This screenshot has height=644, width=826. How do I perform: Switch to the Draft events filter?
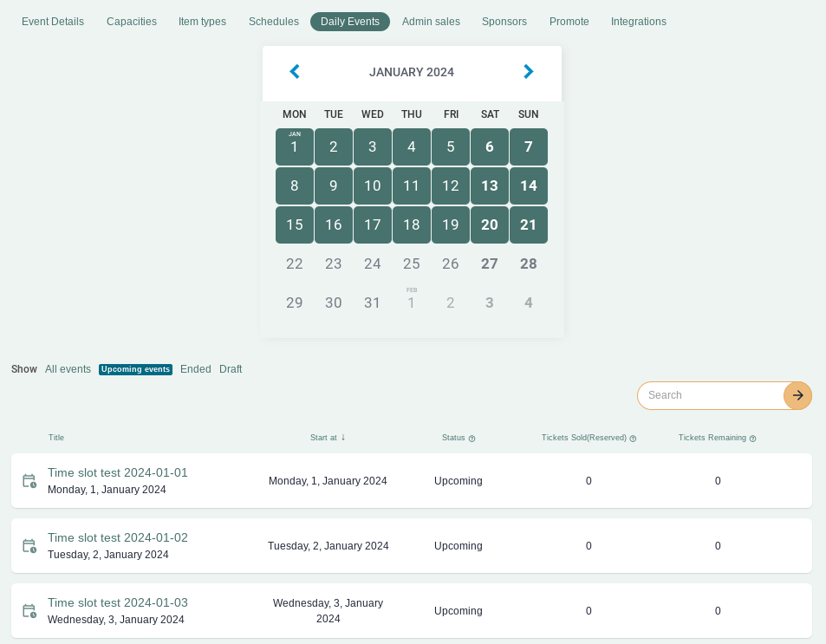pyautogui.click(x=231, y=369)
